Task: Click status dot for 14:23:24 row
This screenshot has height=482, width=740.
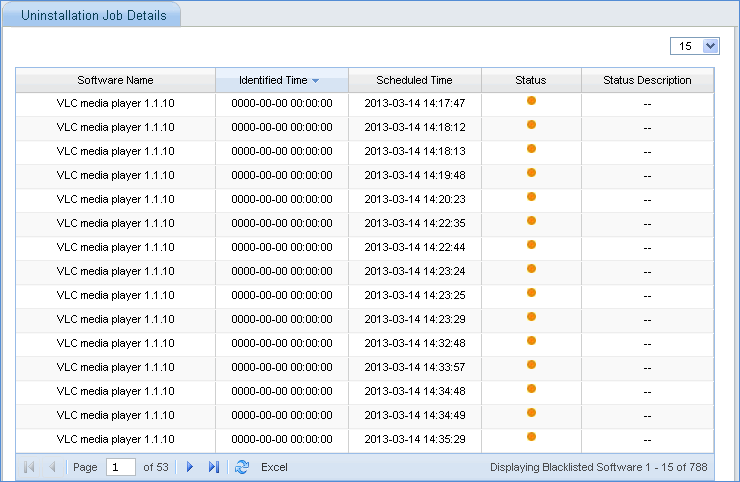Action: click(x=531, y=269)
